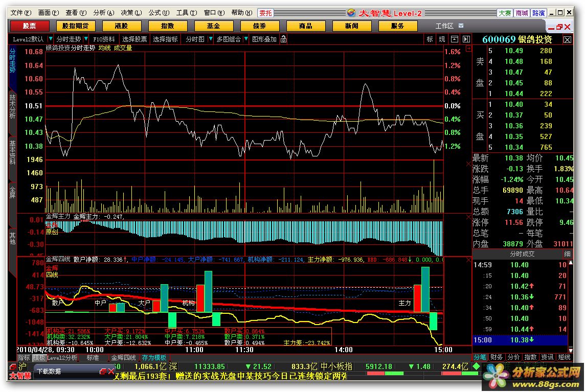Click the 委托 order button

tap(265, 13)
